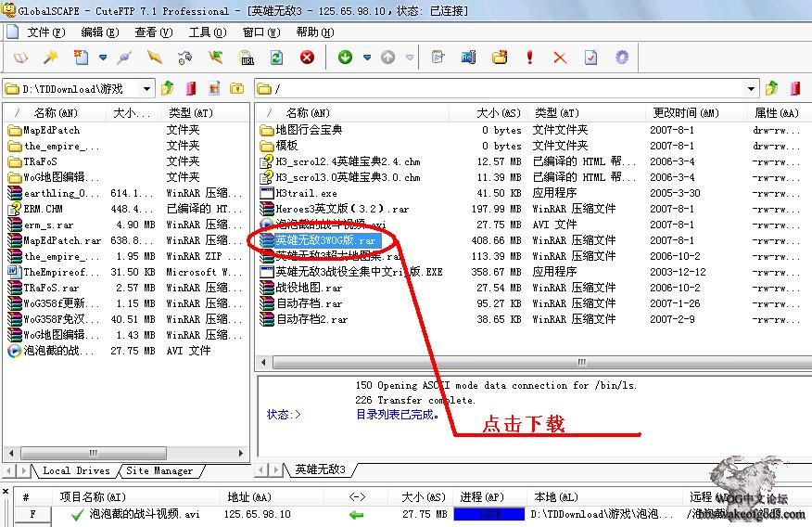Sort local files by 名称(&N) header
Screen dimensions: 812x527
click(x=56, y=113)
